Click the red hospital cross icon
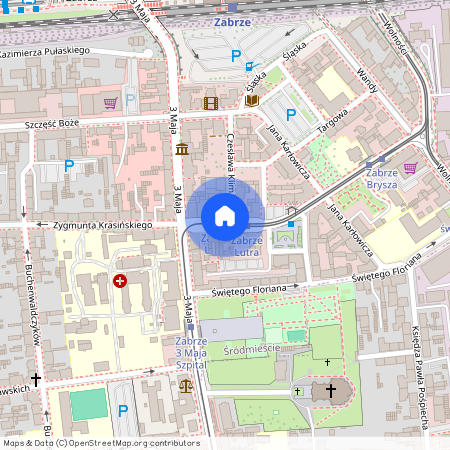 (x=120, y=281)
